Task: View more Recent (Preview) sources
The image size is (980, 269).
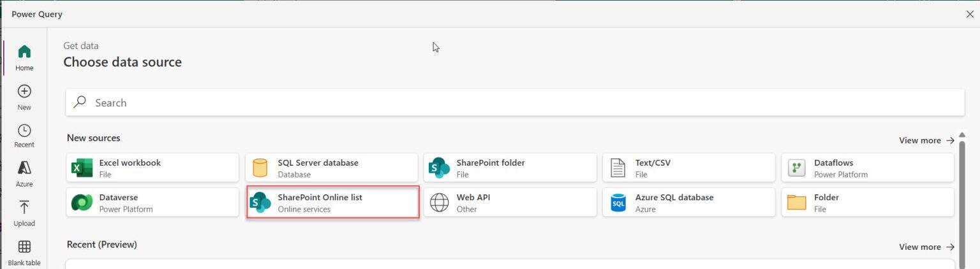Action: pos(926,247)
